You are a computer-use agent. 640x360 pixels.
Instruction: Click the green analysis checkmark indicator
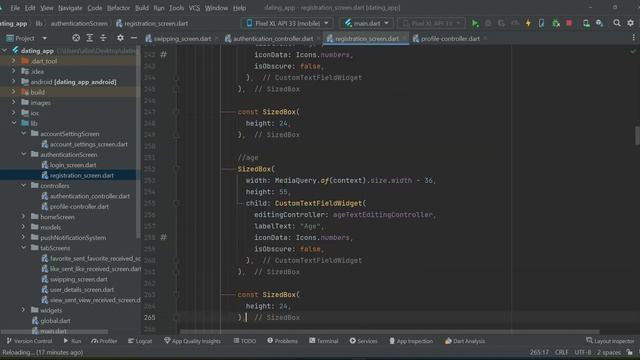pos(633,51)
